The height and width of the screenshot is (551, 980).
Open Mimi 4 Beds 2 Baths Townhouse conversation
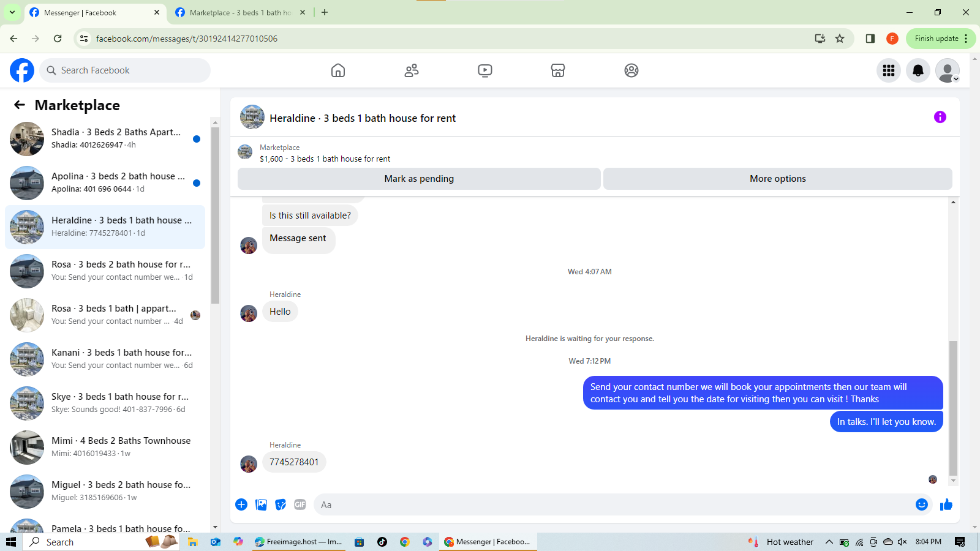coord(105,448)
